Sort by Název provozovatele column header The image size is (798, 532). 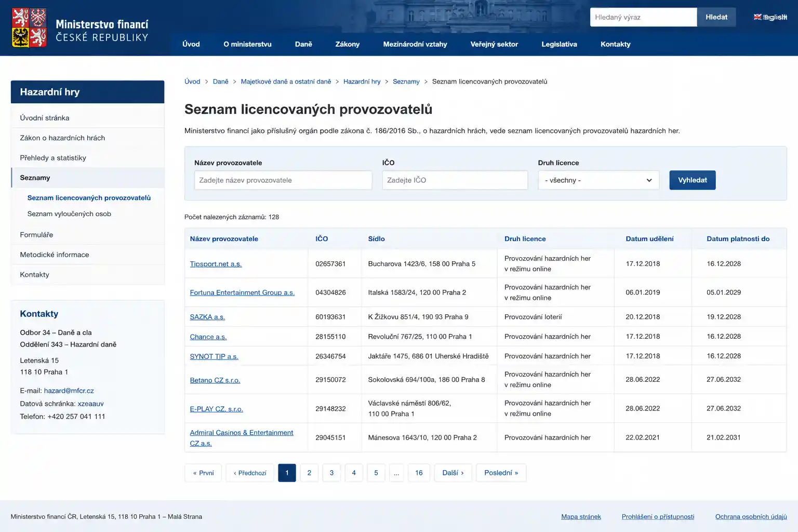(224, 239)
